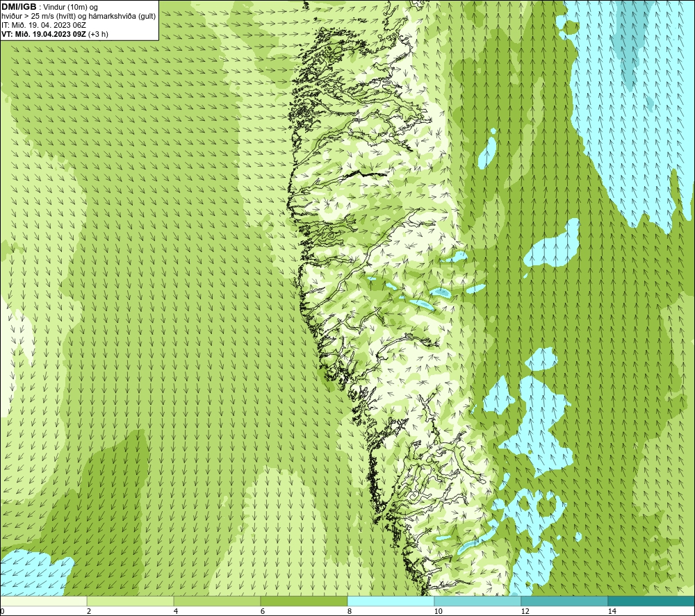Click the scale label '12'
The image size is (695, 616).
pos(525,611)
